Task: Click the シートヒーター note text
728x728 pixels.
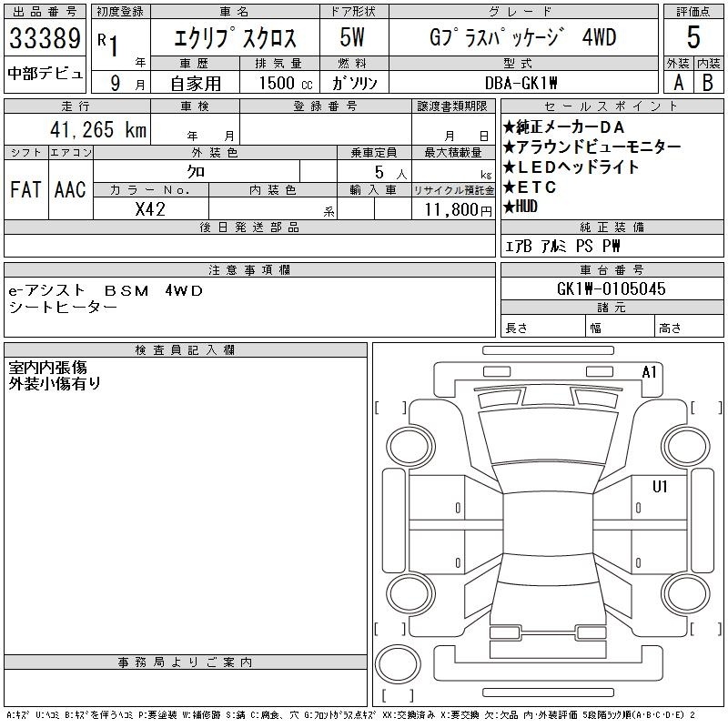Action: point(63,307)
